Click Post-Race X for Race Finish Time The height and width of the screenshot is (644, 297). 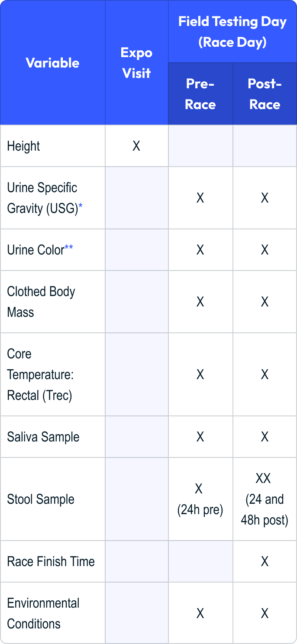coord(265,561)
